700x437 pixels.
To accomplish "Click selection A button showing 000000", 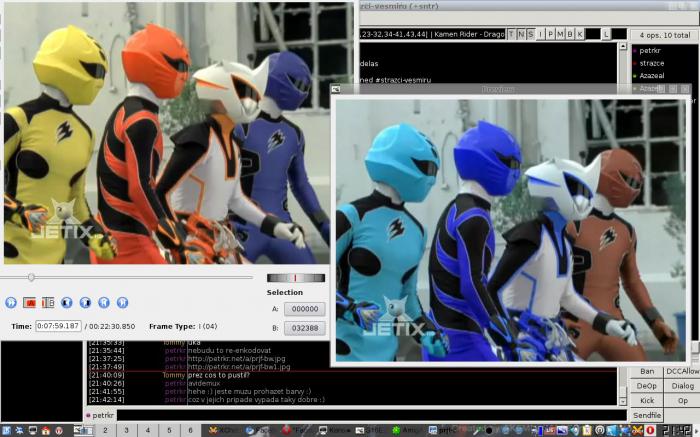I will click(x=305, y=309).
